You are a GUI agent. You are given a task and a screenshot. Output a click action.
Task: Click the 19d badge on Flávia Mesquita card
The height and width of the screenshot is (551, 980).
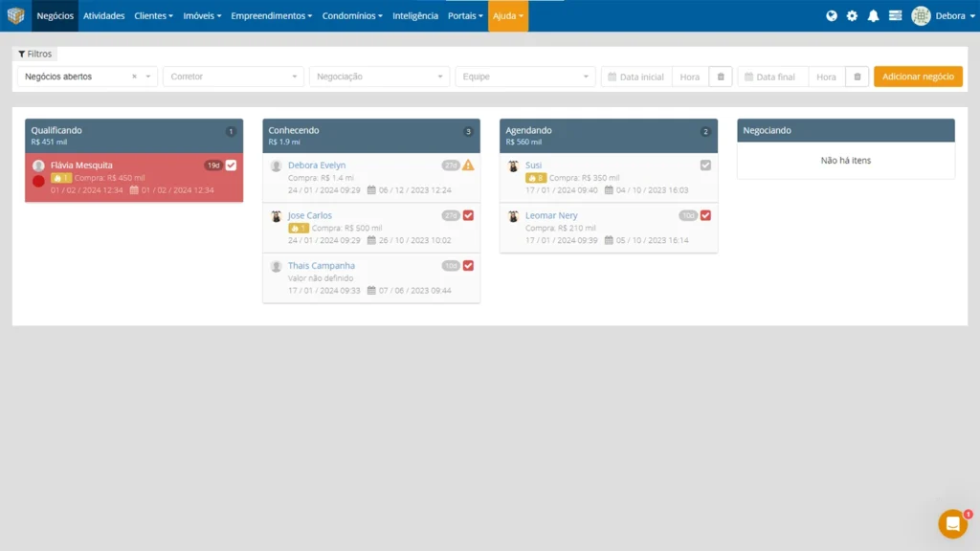point(213,165)
